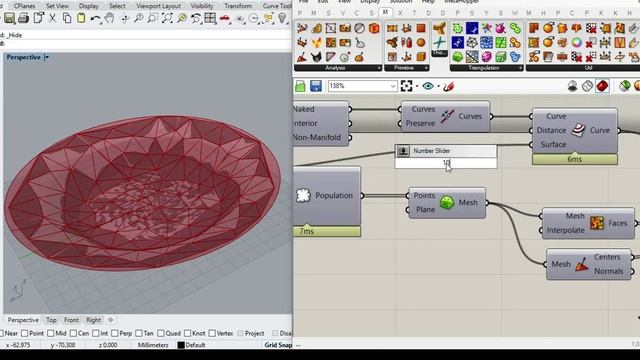The image size is (640, 360).
Task: Click the red car icon in Rhino toolbar
Action: [225, 18]
